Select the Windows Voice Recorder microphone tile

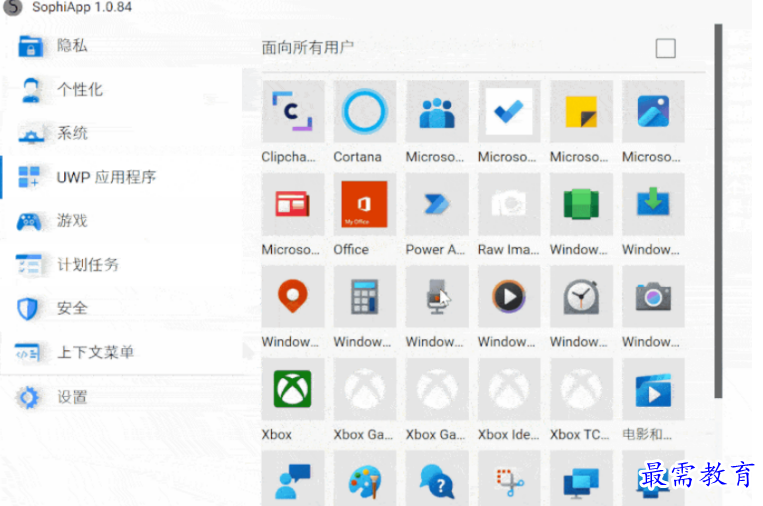point(437,296)
